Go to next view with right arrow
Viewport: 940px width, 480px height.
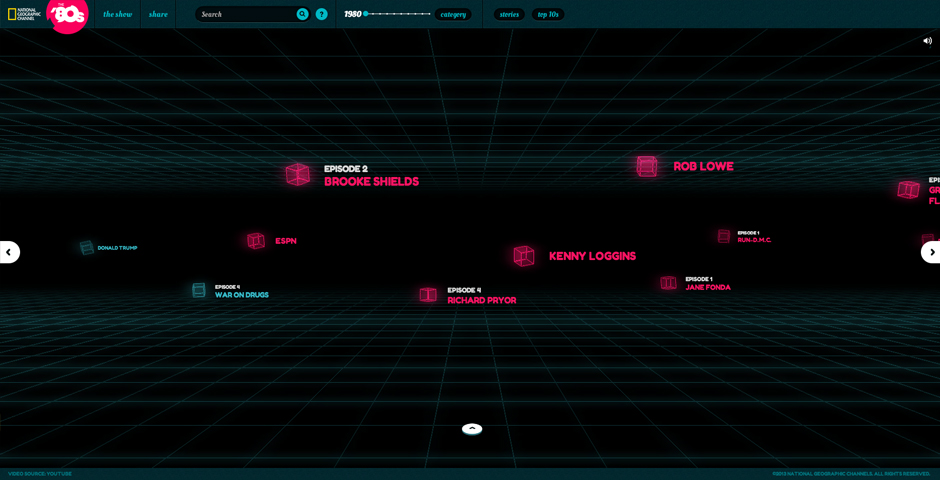pyautogui.click(x=931, y=252)
